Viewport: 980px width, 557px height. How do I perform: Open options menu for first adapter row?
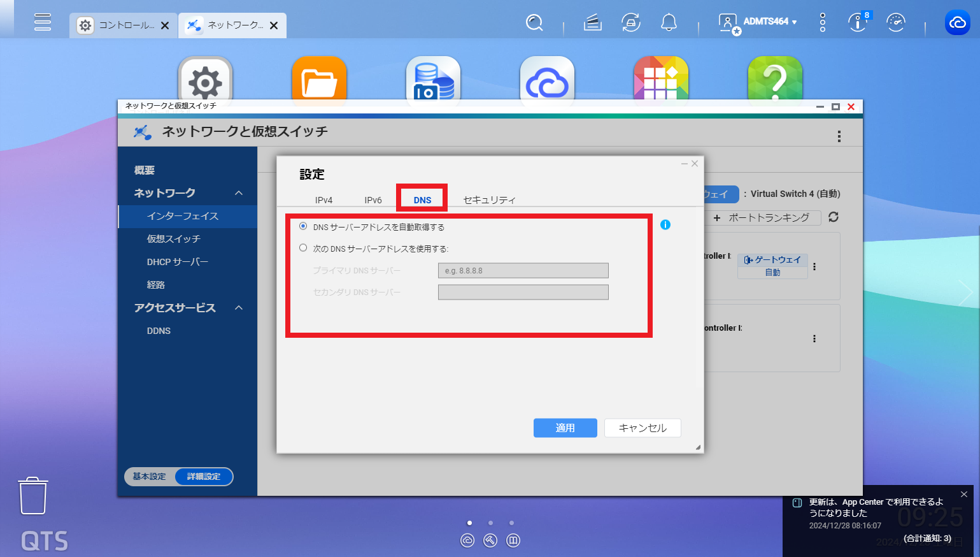click(x=814, y=266)
